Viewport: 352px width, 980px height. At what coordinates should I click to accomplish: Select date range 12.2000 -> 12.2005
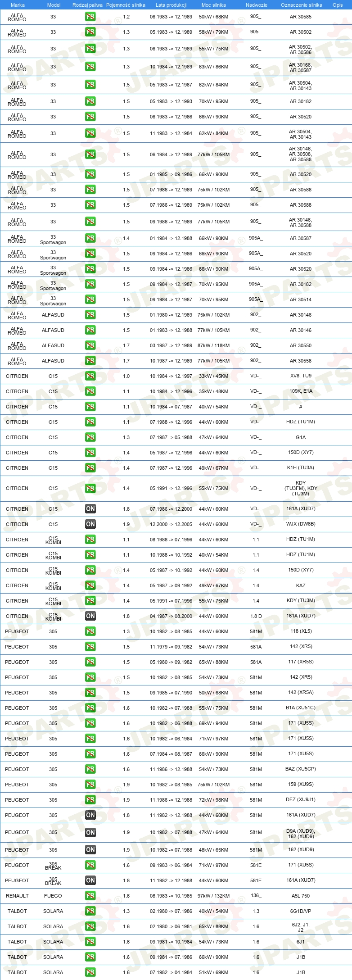tap(171, 524)
